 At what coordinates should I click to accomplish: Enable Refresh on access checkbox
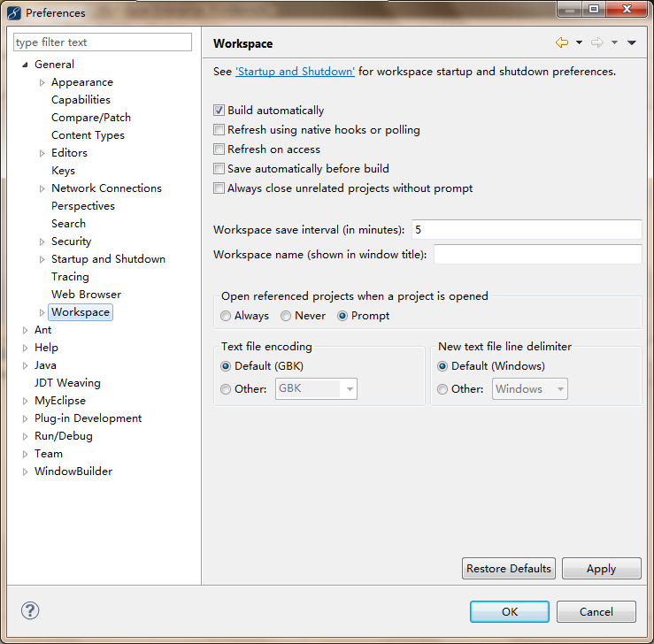[219, 149]
